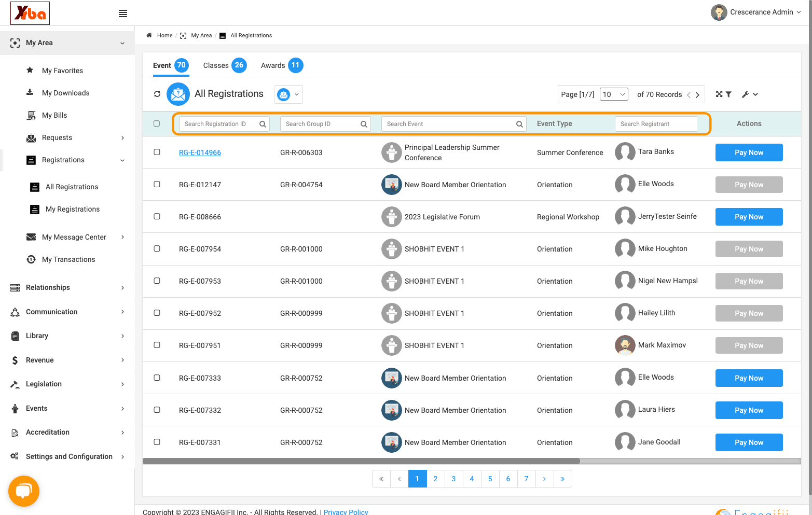Check the row RG-E-007331 checkbox
The width and height of the screenshot is (812, 515).
pyautogui.click(x=157, y=442)
